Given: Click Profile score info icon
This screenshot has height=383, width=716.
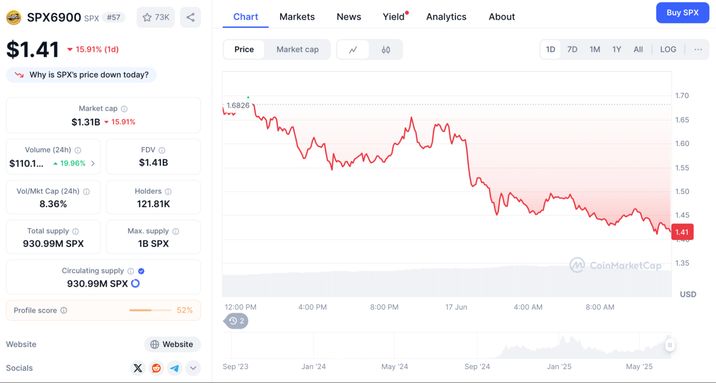Looking at the screenshot, I should pyautogui.click(x=64, y=310).
